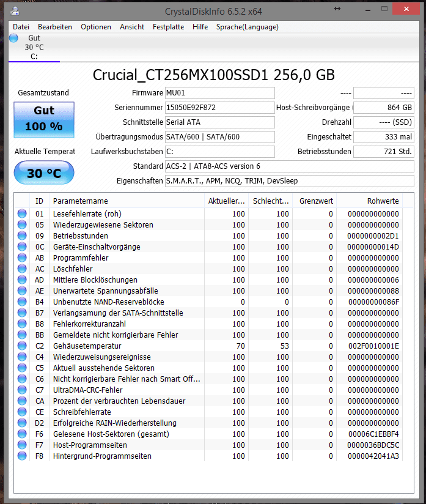Open the Sprache(Language) menu
The image size is (426, 504).
(248, 27)
